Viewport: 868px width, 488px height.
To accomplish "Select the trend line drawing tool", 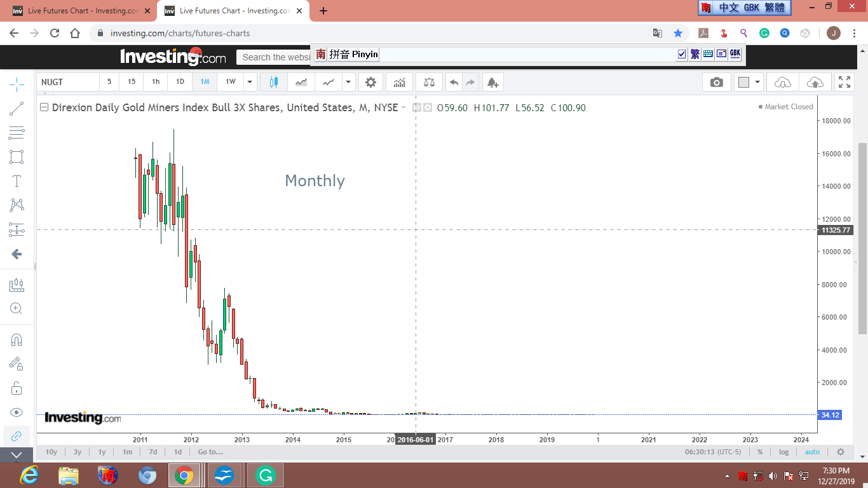I will click(x=17, y=109).
